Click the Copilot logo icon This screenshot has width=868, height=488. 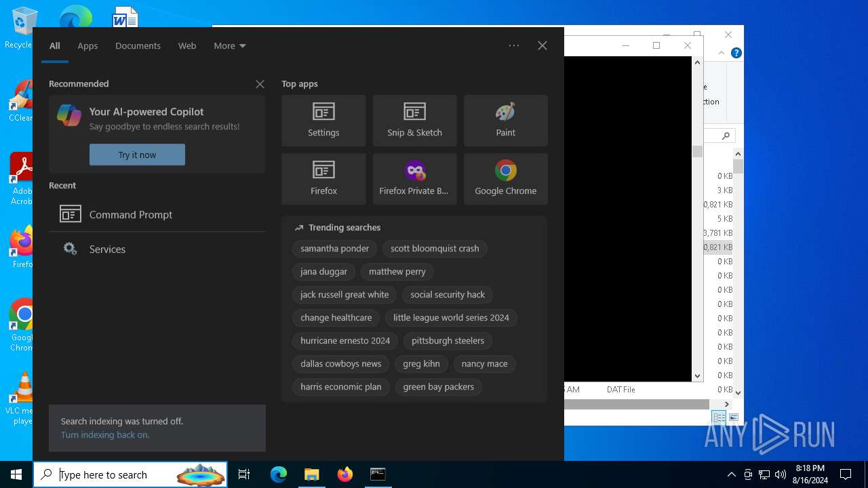[x=69, y=115]
